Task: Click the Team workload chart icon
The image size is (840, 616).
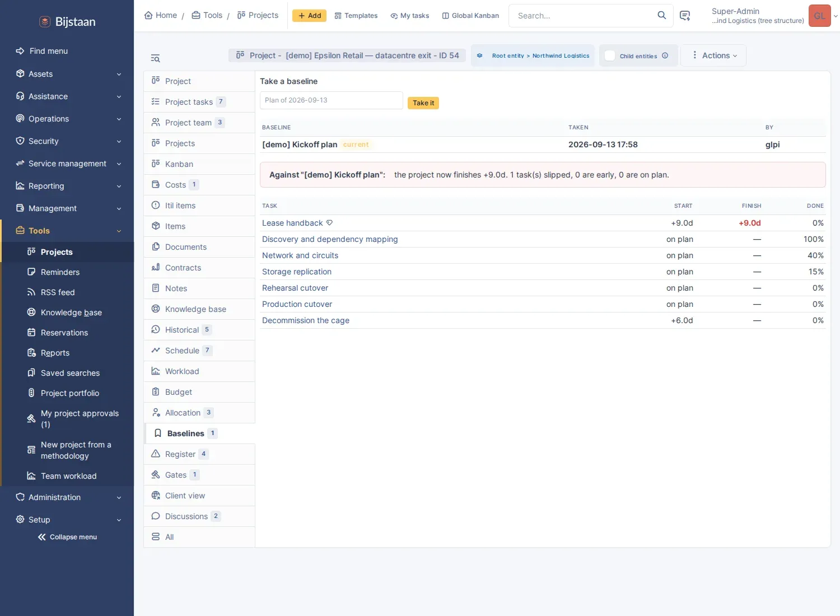Action: pyautogui.click(x=31, y=476)
